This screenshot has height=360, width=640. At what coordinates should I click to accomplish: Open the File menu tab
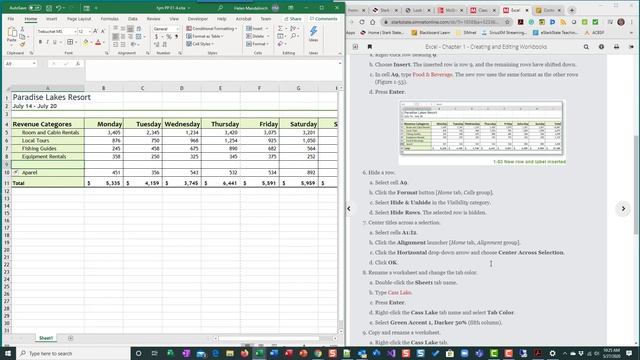click(11, 19)
